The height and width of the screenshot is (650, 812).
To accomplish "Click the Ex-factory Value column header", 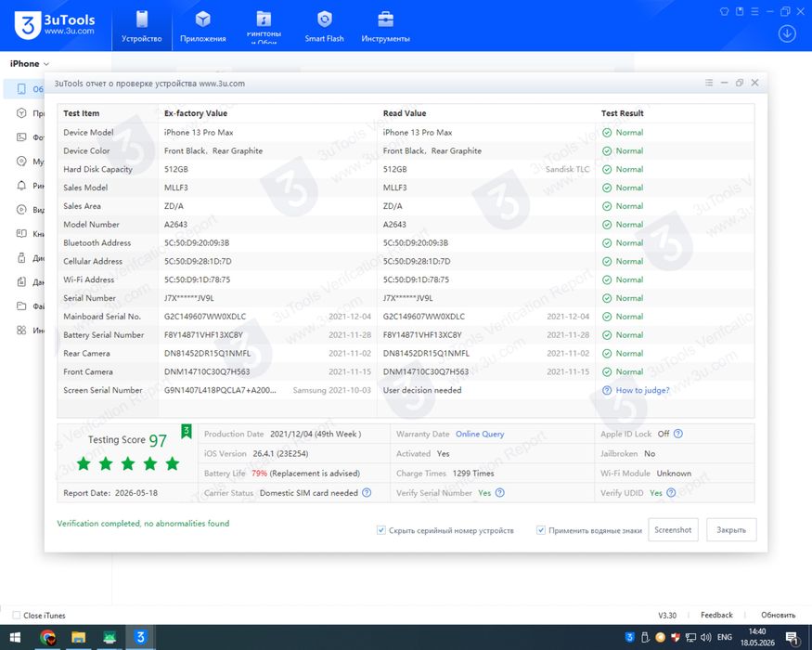I will pyautogui.click(x=195, y=113).
